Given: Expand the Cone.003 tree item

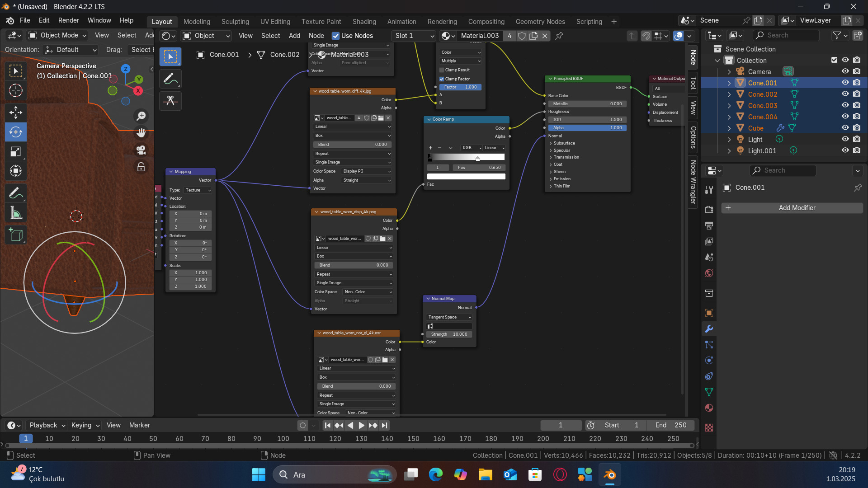Looking at the screenshot, I should [x=729, y=106].
